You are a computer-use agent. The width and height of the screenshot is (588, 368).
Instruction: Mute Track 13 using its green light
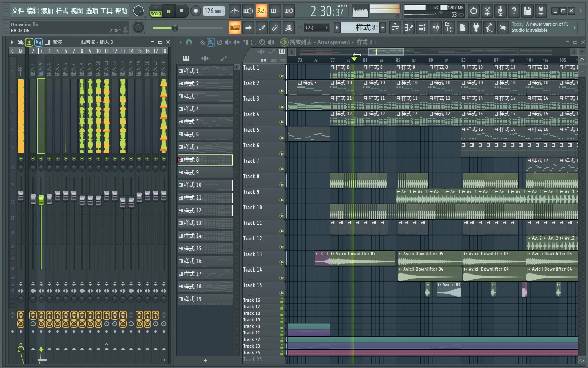pos(281,263)
